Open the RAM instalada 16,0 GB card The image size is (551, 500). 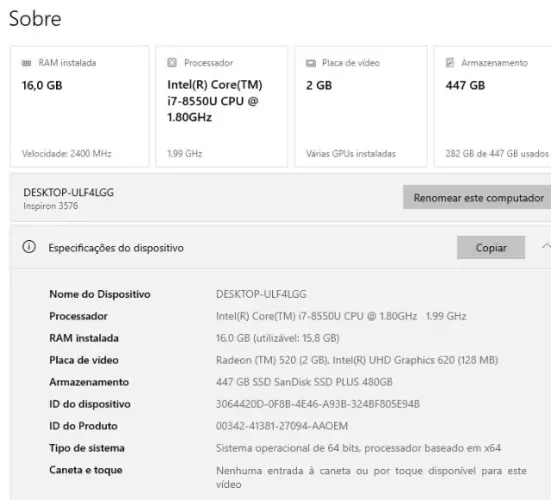[79, 106]
